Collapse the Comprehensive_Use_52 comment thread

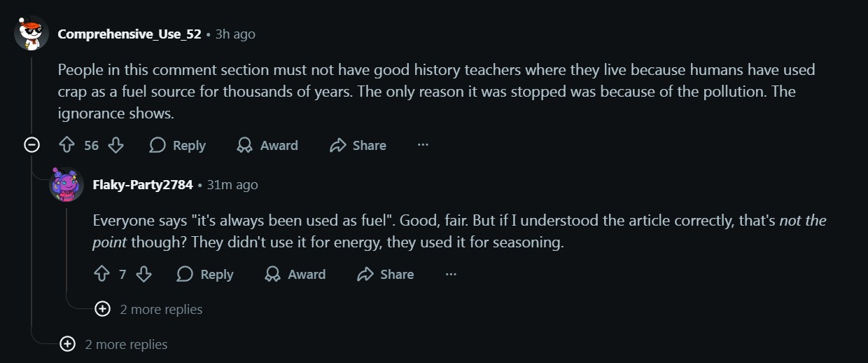click(31, 145)
